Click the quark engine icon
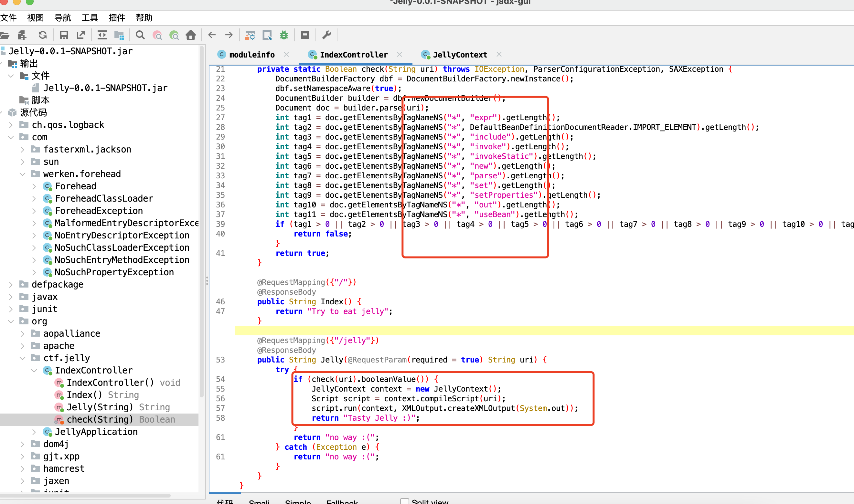This screenshot has height=504, width=854. coord(267,35)
